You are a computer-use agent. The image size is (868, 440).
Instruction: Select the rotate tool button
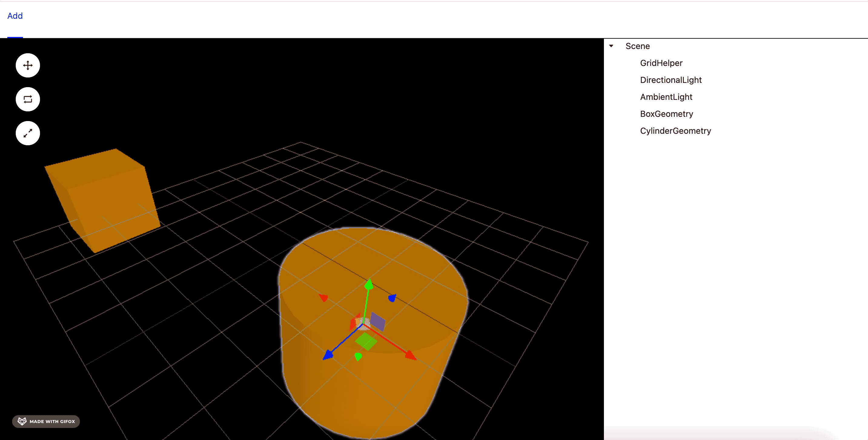pyautogui.click(x=28, y=99)
